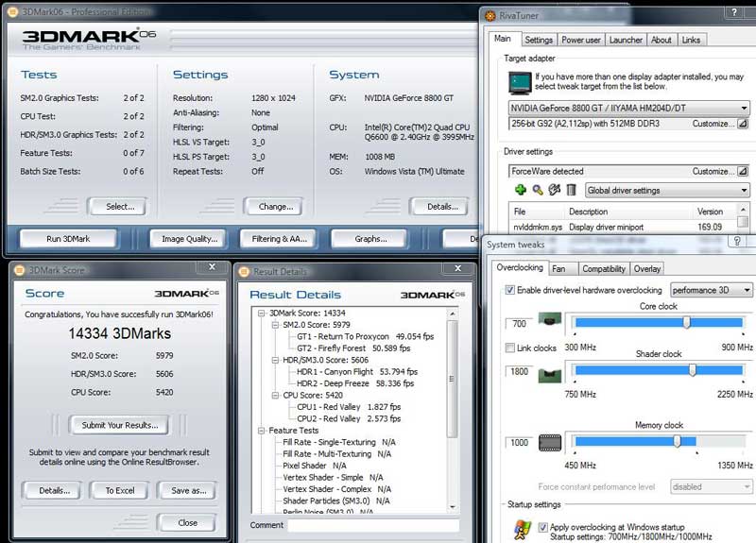The height and width of the screenshot is (543, 756).
Task: Click the Core clock slider handle
Action: point(687,322)
